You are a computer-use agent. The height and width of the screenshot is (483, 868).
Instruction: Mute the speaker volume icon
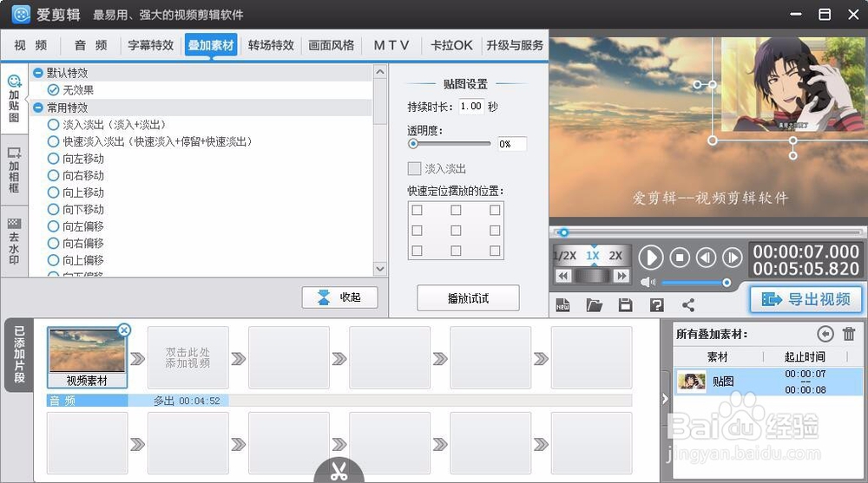(x=648, y=283)
